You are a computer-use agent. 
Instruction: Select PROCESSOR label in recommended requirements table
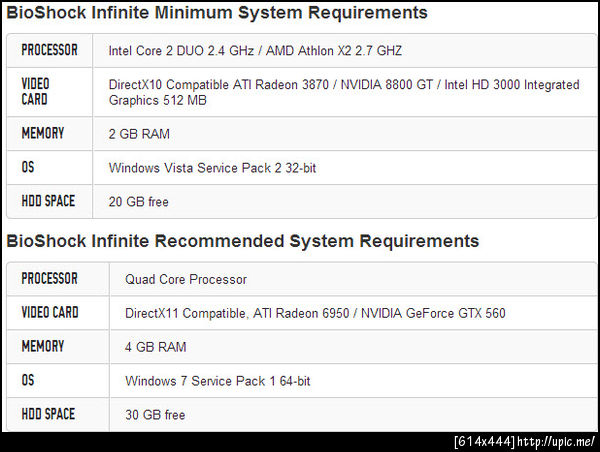pos(49,279)
